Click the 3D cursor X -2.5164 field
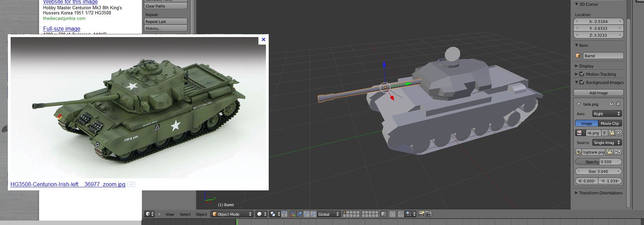 pos(598,21)
